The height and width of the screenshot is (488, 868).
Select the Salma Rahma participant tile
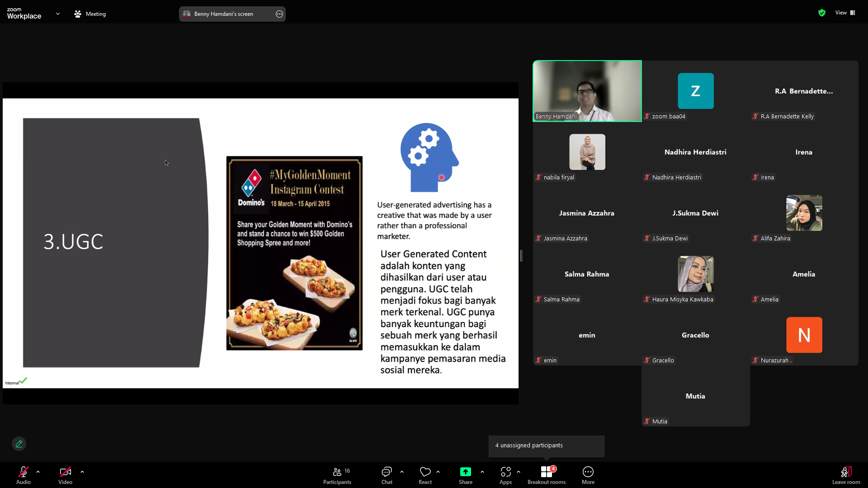(x=587, y=274)
